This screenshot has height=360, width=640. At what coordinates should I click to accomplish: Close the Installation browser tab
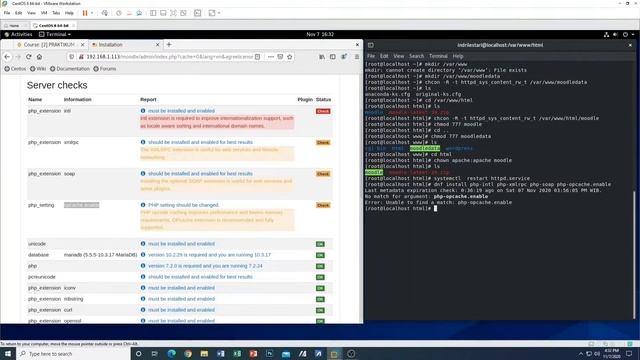(158, 44)
